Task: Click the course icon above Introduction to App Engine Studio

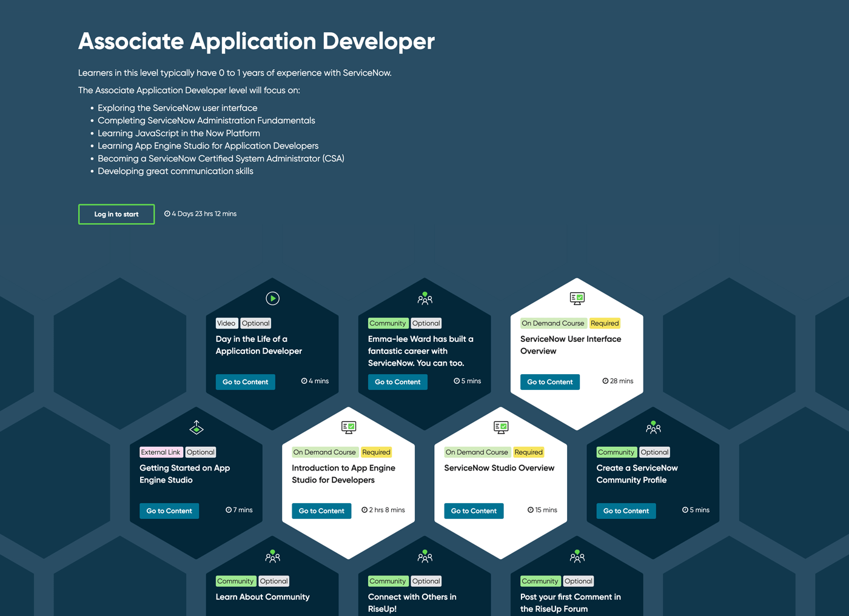Action: [349, 427]
